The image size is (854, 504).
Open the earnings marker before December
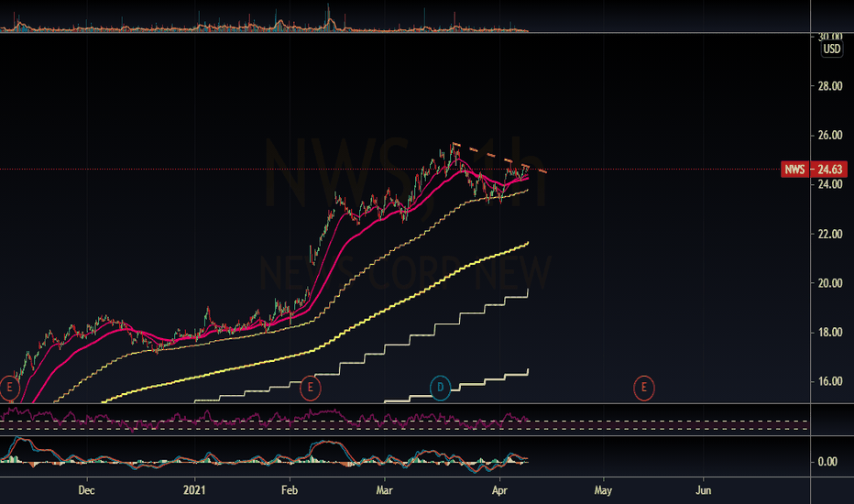10,388
